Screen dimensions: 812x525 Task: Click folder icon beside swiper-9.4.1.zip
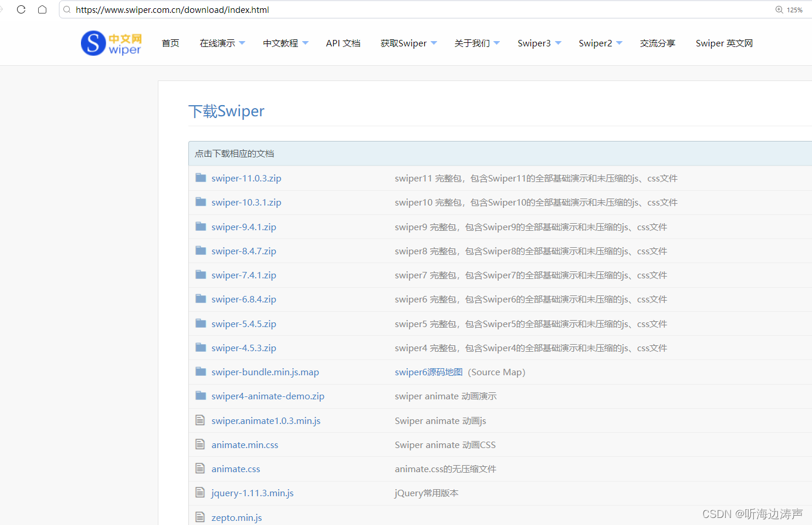201,226
